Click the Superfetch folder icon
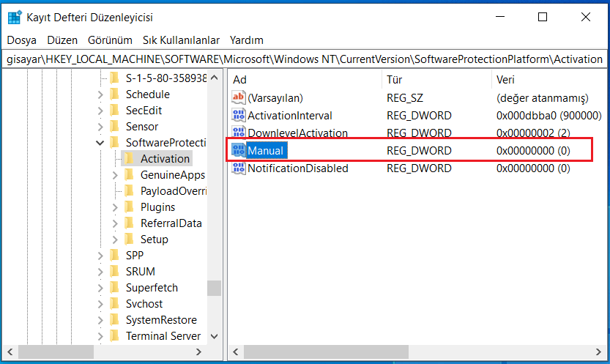The height and width of the screenshot is (364, 610). click(x=114, y=288)
